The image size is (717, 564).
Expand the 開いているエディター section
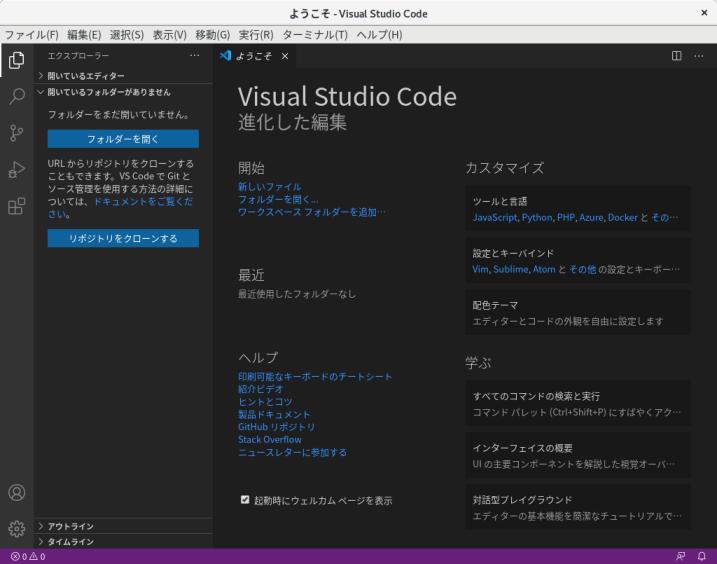pyautogui.click(x=123, y=76)
